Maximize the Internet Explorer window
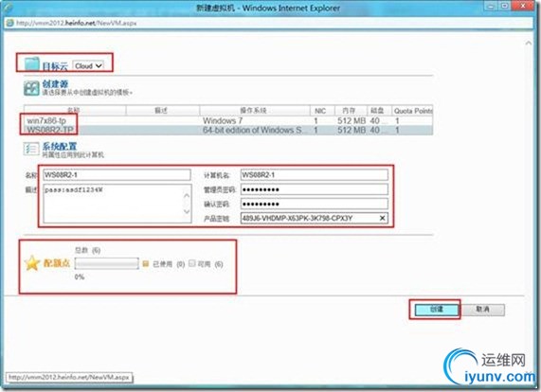Viewport: 541px width, 392px height. coord(504,6)
